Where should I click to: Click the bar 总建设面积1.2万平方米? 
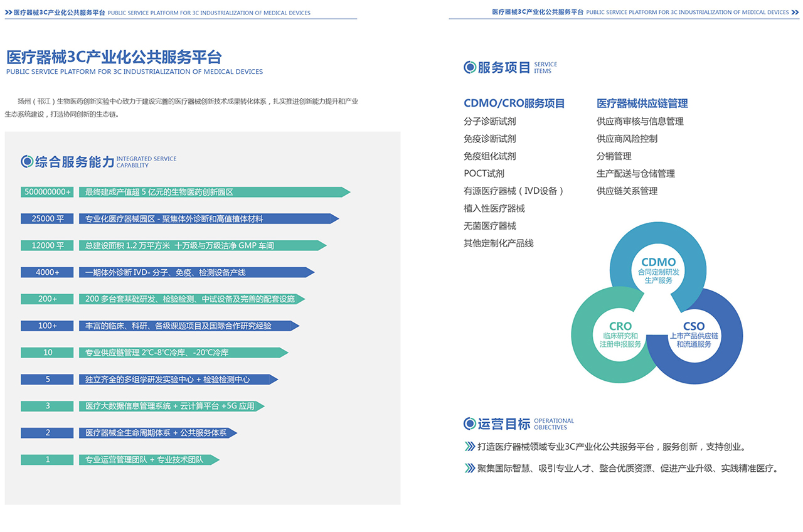point(203,245)
